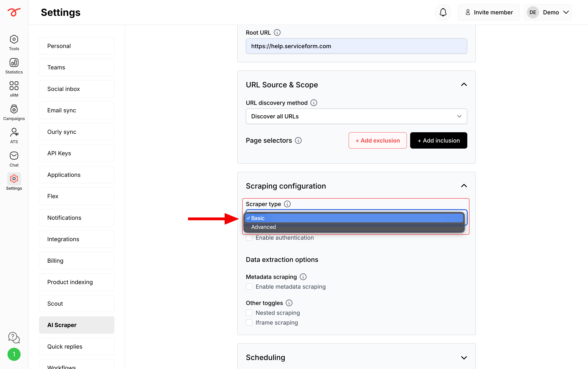Image resolution: width=588 pixels, height=369 pixels.
Task: Click the URL discovery method info icon
Action: click(x=314, y=103)
